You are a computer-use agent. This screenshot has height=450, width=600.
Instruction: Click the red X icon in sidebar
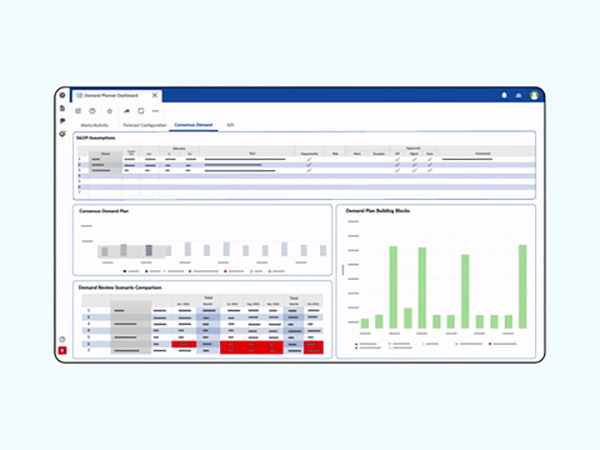(62, 350)
